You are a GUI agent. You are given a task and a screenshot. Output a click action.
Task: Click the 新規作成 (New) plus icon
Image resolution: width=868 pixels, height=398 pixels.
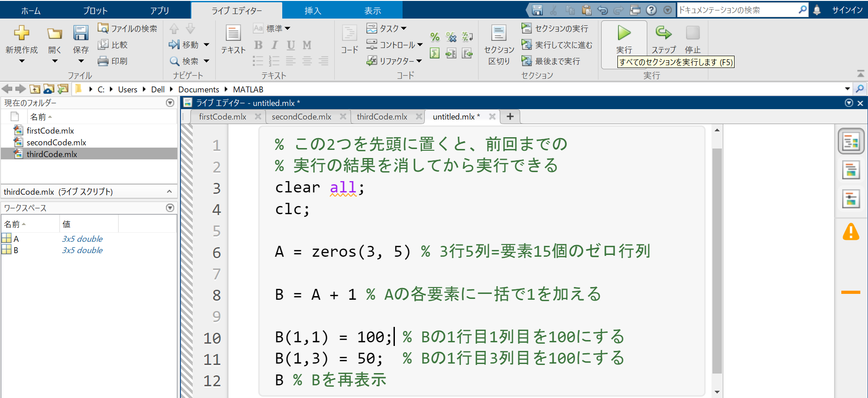(x=21, y=33)
